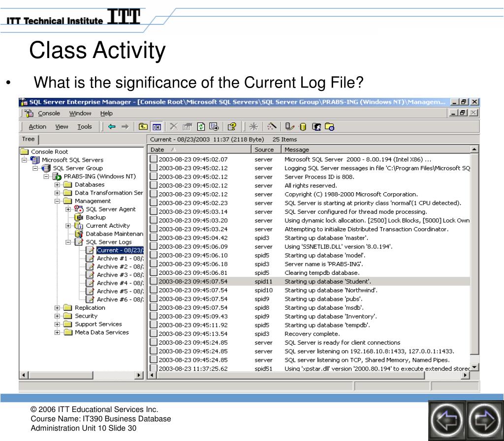504x441 pixels.
Task: Collapse the Microsoft SQL Servers node
Action: click(x=24, y=160)
